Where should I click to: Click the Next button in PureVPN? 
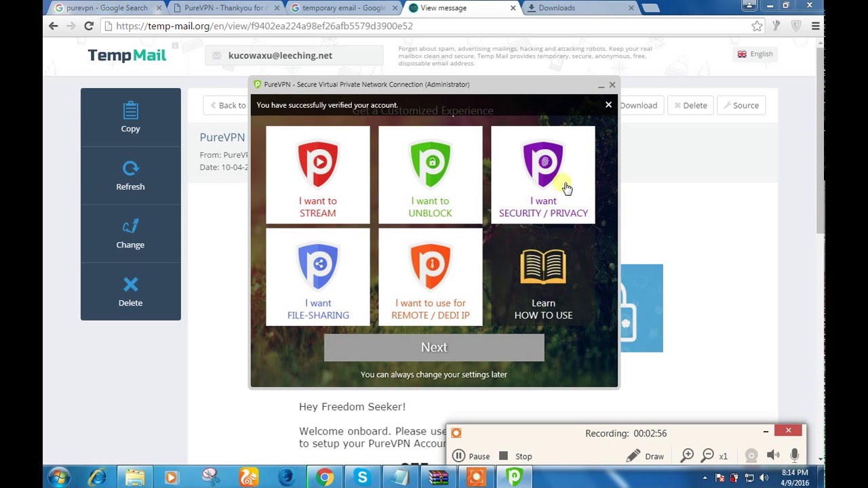tap(434, 347)
